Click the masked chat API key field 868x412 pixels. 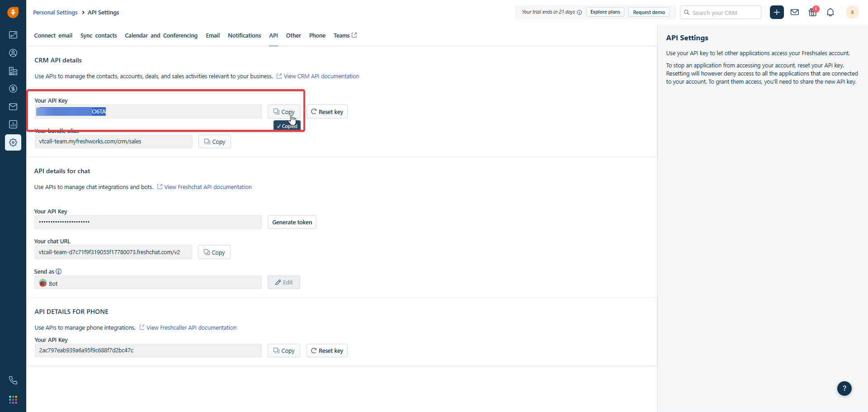[x=148, y=222]
